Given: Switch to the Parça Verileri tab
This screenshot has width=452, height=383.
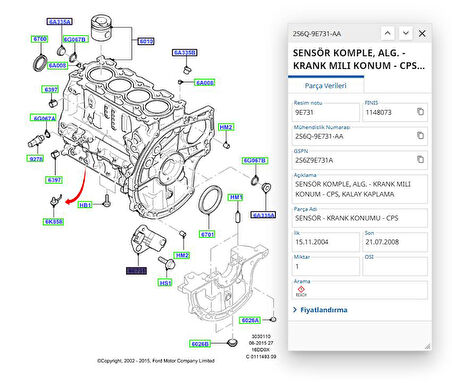Looking at the screenshot, I should [x=326, y=86].
